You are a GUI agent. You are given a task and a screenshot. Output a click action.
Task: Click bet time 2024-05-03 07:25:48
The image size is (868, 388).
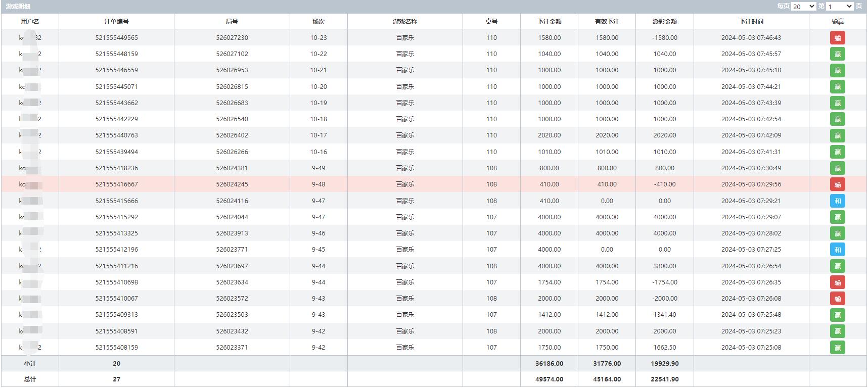point(751,315)
